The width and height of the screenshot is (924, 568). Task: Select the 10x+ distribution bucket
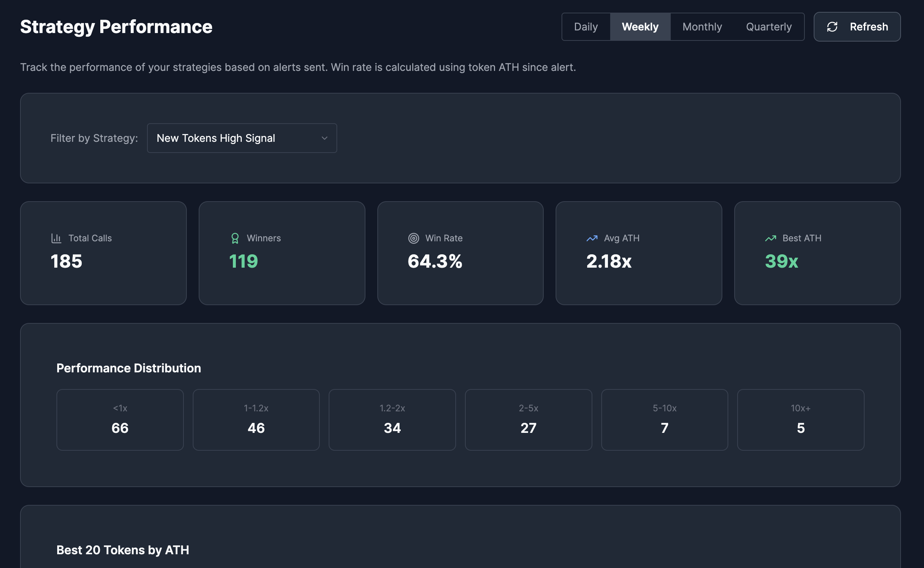coord(801,419)
